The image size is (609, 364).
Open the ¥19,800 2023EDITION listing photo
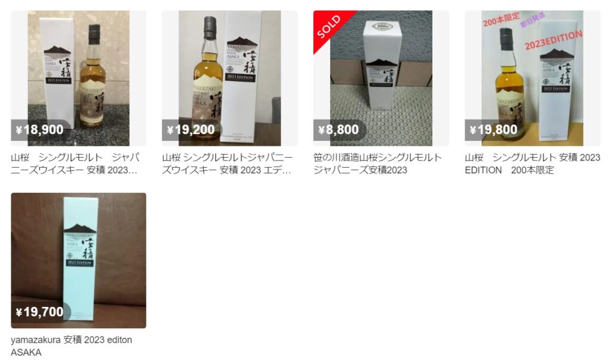[532, 78]
